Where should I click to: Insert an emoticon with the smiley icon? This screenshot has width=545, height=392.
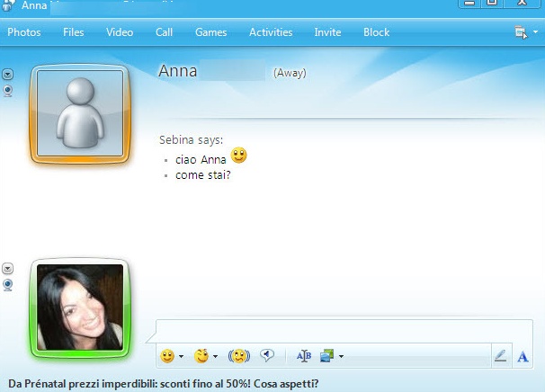coord(167,356)
